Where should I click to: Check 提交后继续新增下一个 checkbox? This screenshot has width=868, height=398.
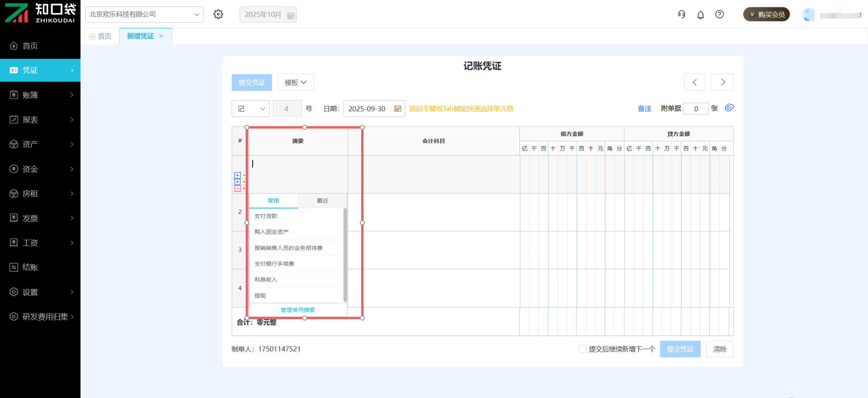pyautogui.click(x=583, y=349)
